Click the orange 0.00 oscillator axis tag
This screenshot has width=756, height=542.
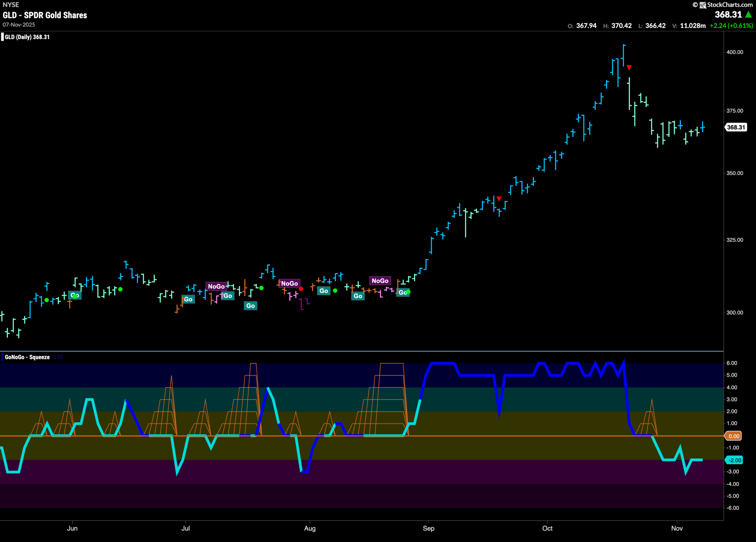click(x=734, y=436)
